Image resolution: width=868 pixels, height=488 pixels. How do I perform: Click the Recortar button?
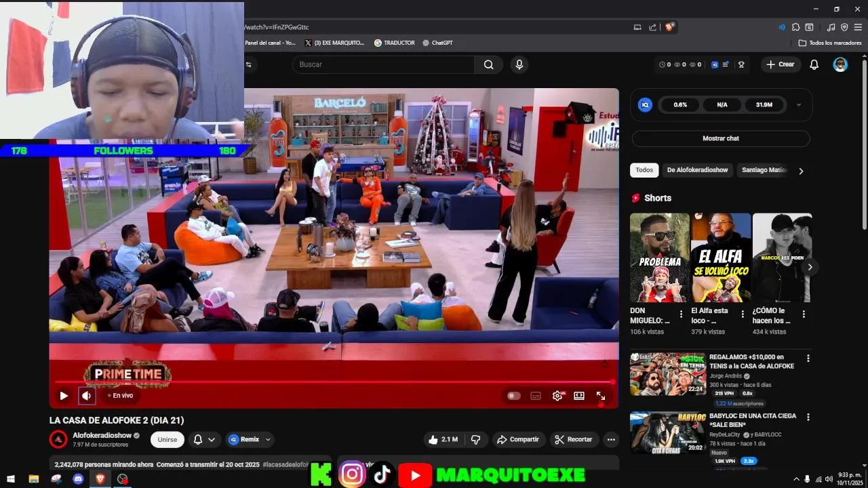574,439
